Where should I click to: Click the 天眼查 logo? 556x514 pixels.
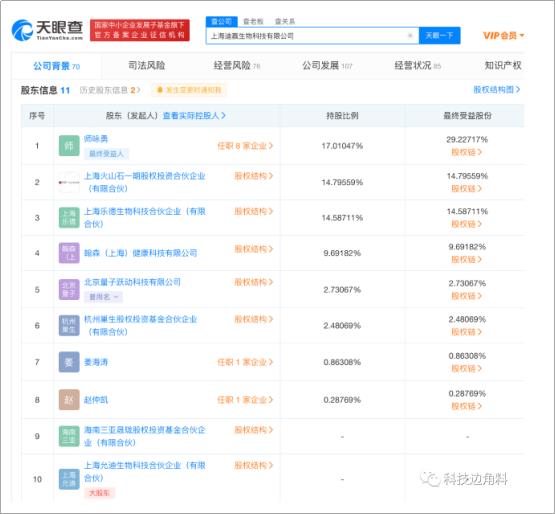[47, 30]
